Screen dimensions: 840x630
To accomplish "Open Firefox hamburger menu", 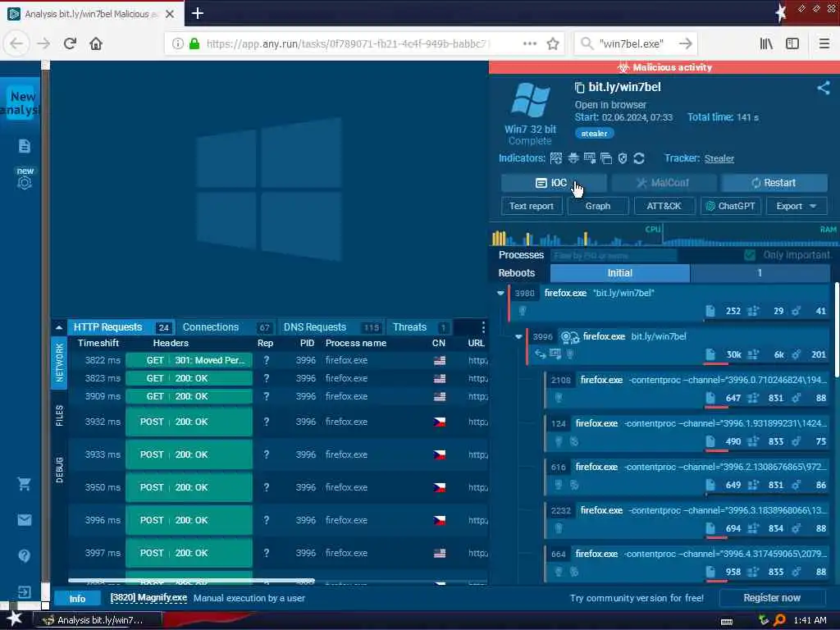I will 824,43.
